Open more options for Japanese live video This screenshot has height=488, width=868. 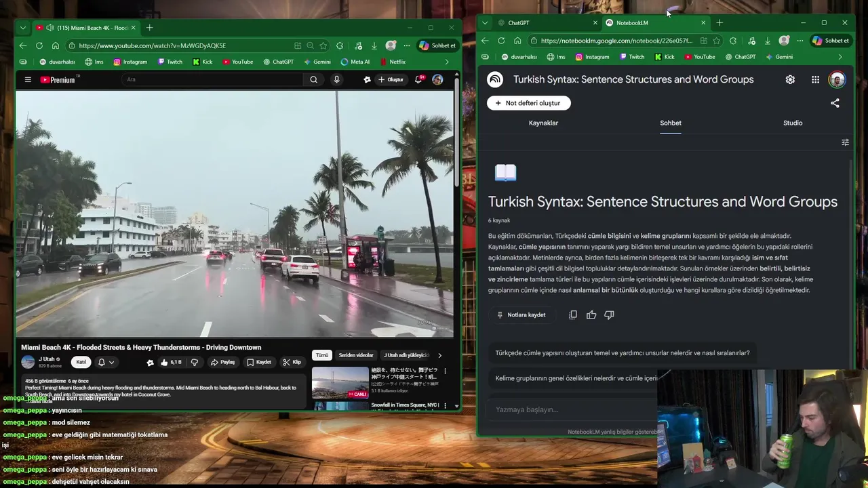pos(446,371)
